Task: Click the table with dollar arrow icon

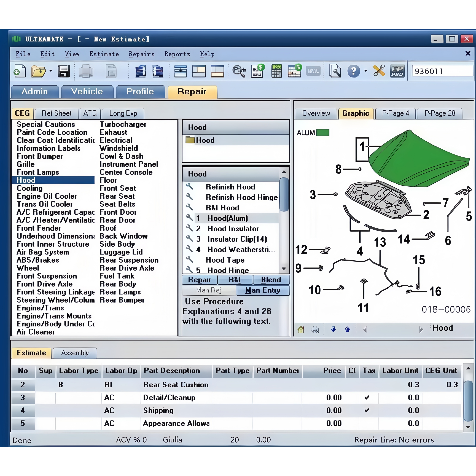Action: tap(295, 71)
